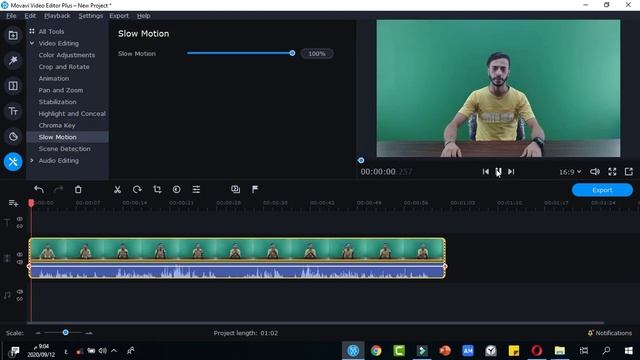Click the preview seek bar handle
The height and width of the screenshot is (360, 640).
pyautogui.click(x=361, y=160)
